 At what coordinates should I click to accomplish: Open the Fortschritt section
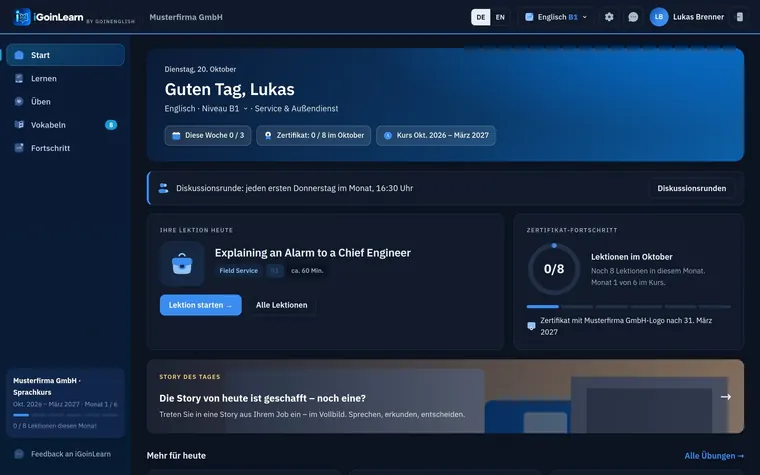tap(65, 148)
